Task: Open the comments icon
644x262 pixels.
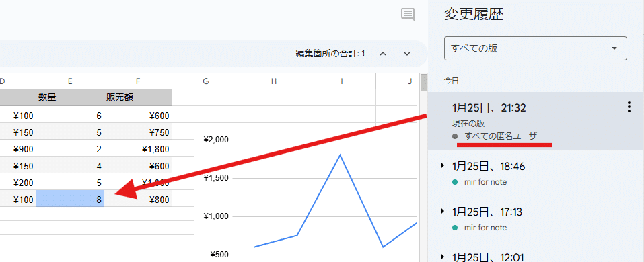Action: pyautogui.click(x=407, y=15)
